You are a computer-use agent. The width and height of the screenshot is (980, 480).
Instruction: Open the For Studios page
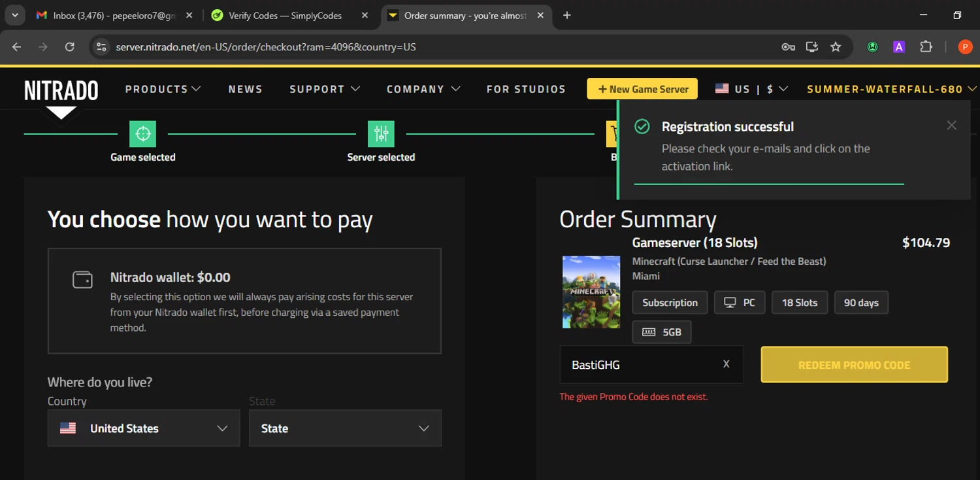tap(526, 89)
